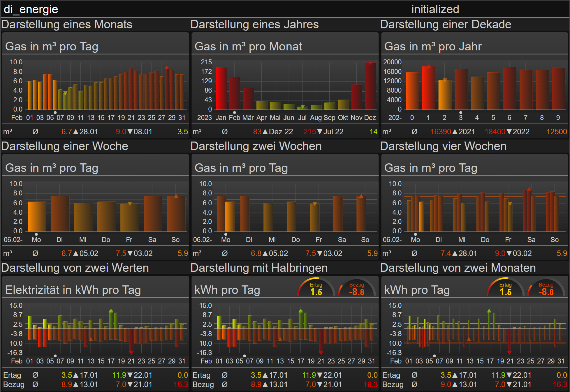Select the Jan bar in yearly gas chart
Image resolution: width=570 pixels, height=392 pixels.
pos(221,88)
